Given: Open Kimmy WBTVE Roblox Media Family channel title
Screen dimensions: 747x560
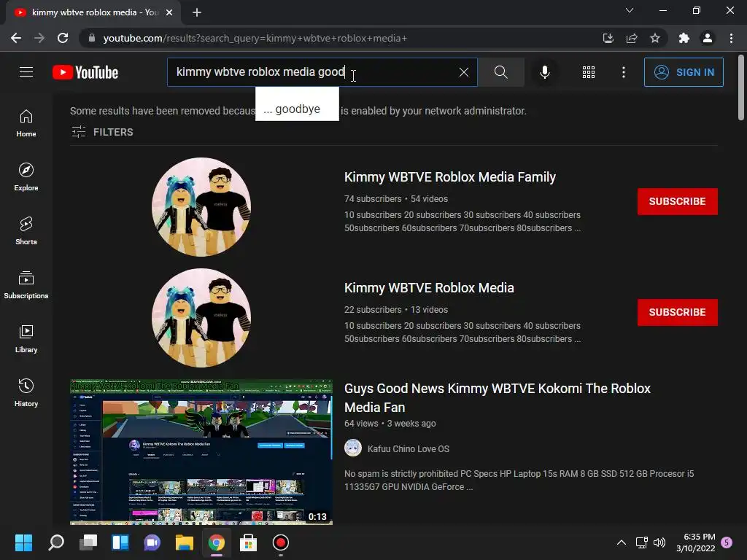Looking at the screenshot, I should click(x=449, y=177).
